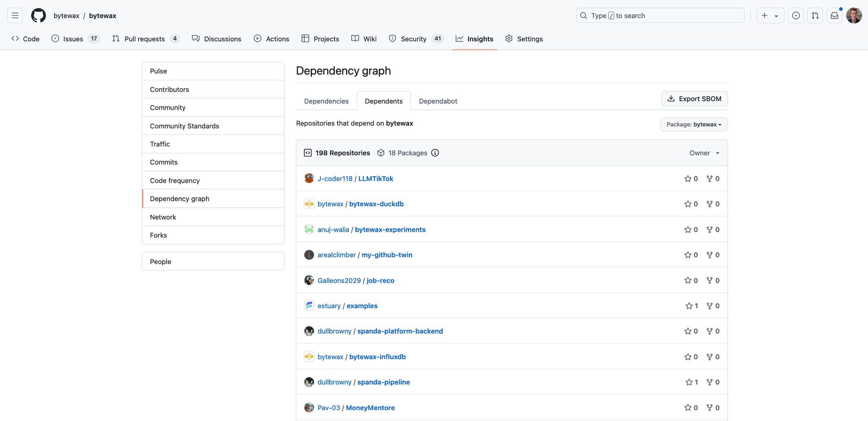Open the my-github-twin repository link
This screenshot has width=868, height=421.
(x=387, y=255)
